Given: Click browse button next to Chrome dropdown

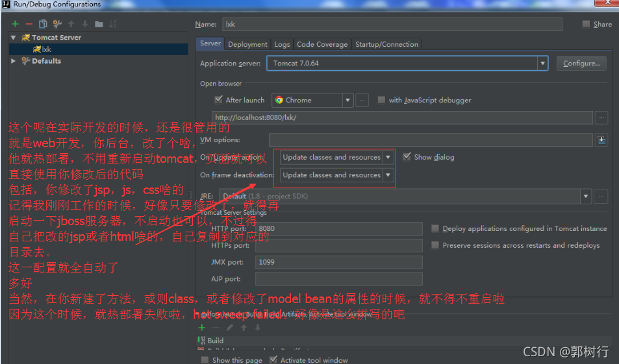Looking at the screenshot, I should [362, 100].
